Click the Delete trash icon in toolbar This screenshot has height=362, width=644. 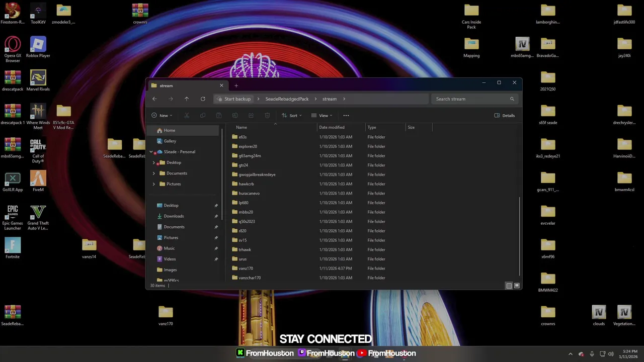point(267,116)
